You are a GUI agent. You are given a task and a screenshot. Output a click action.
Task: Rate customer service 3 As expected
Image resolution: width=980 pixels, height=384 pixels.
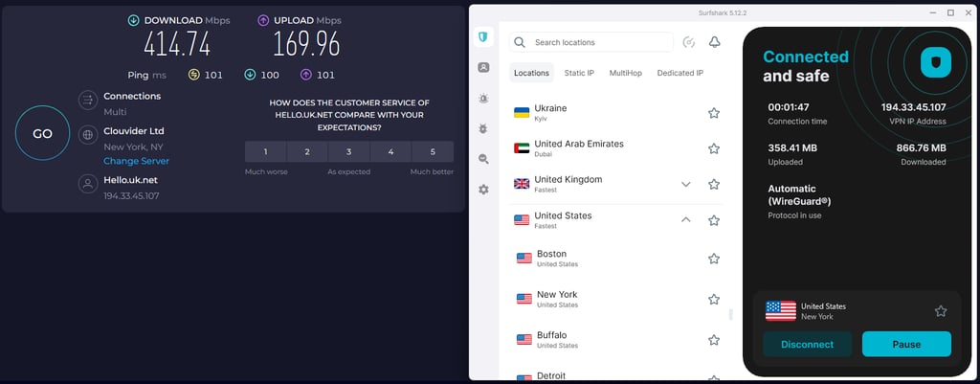[348, 152]
